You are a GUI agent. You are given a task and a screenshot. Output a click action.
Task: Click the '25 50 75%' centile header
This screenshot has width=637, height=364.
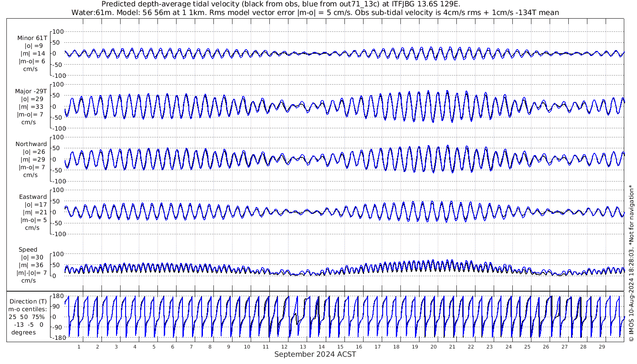pyautogui.click(x=26, y=317)
